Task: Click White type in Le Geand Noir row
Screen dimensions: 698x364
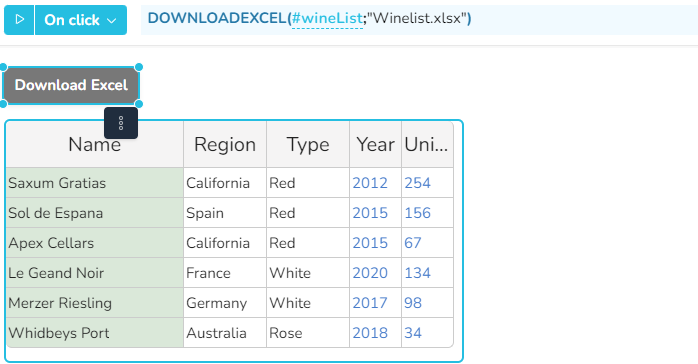Action: tap(308, 273)
